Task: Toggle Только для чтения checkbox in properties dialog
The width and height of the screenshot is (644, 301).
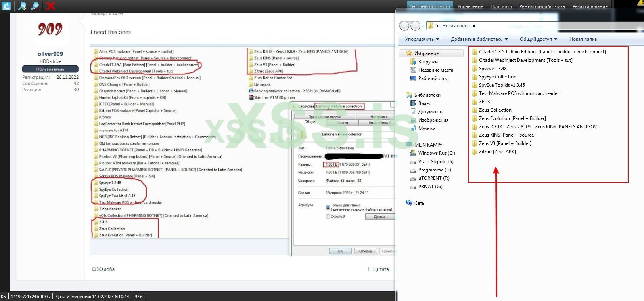Action: click(328, 207)
